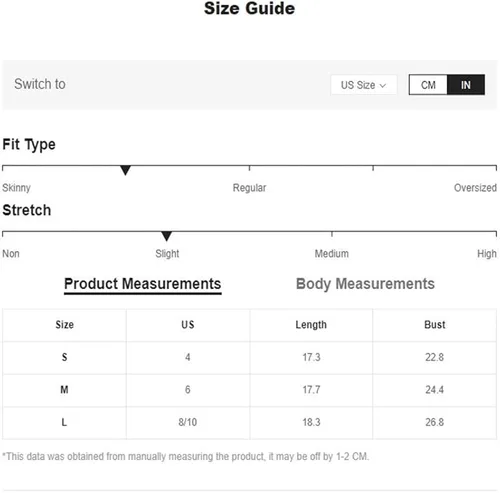Select the size L row

click(x=249, y=422)
